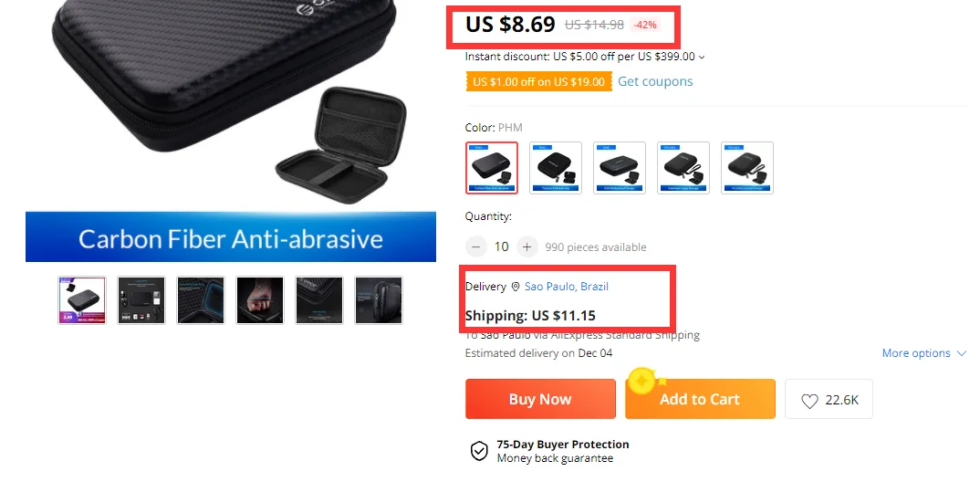Pick the fourth color variant with strap
980x482 pixels.
pyautogui.click(x=683, y=168)
